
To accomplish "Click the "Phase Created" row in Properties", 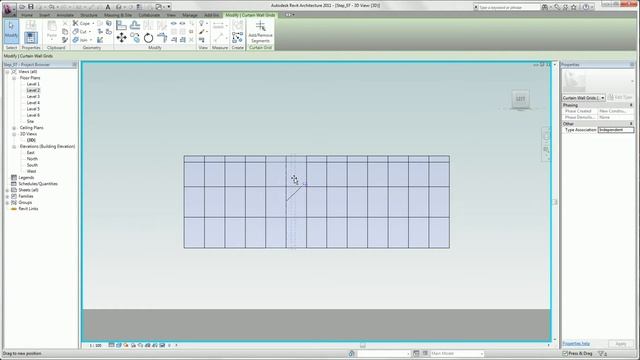I will click(x=598, y=111).
